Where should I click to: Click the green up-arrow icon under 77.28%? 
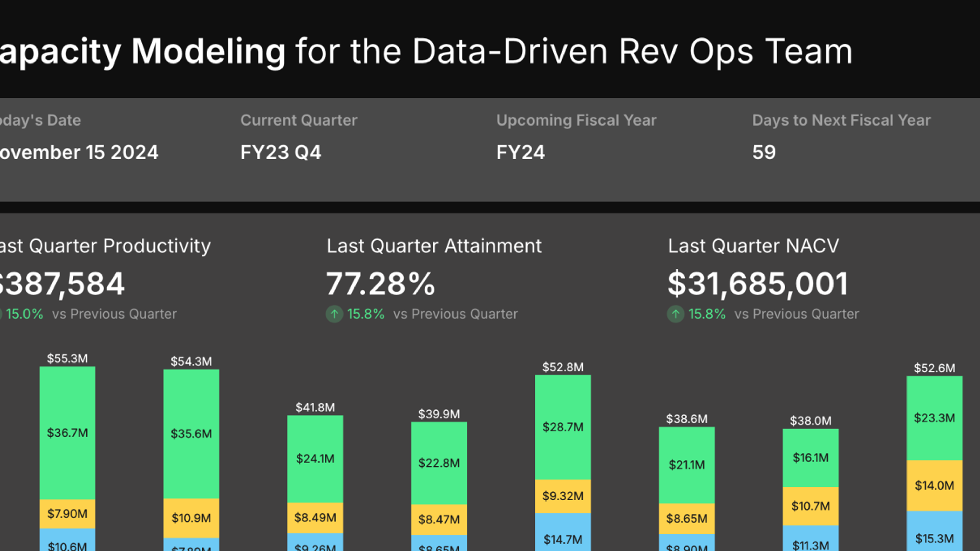[x=334, y=314]
